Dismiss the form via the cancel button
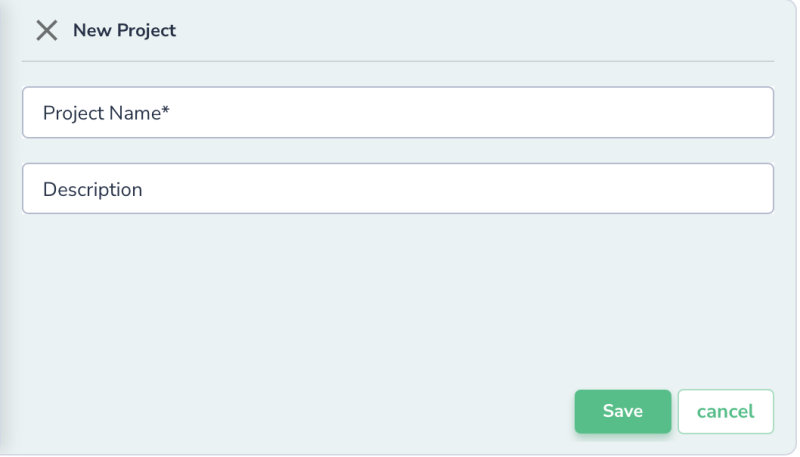The image size is (800, 457). [725, 411]
